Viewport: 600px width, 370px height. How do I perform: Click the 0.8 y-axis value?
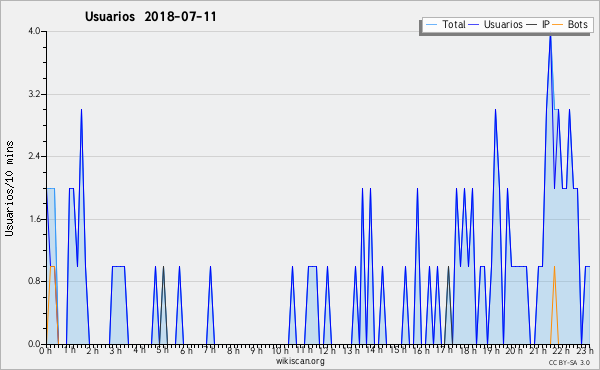point(34,281)
